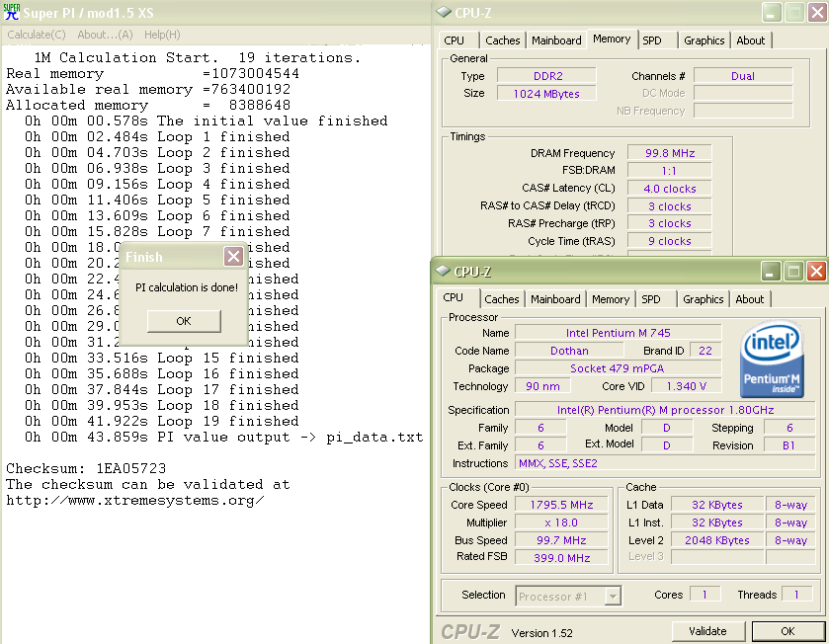829x644 pixels.
Task: Open the Calculate(C) menu in Super PI
Action: point(37,35)
